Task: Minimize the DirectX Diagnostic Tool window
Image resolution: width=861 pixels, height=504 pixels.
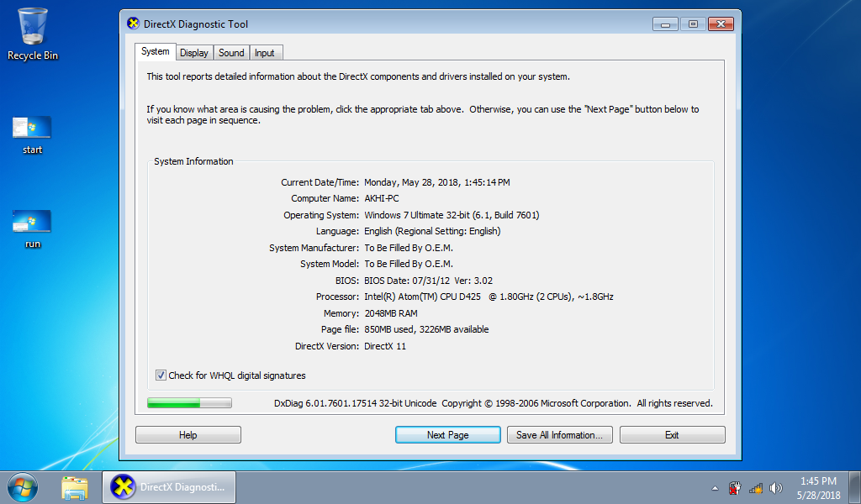Action: click(666, 24)
